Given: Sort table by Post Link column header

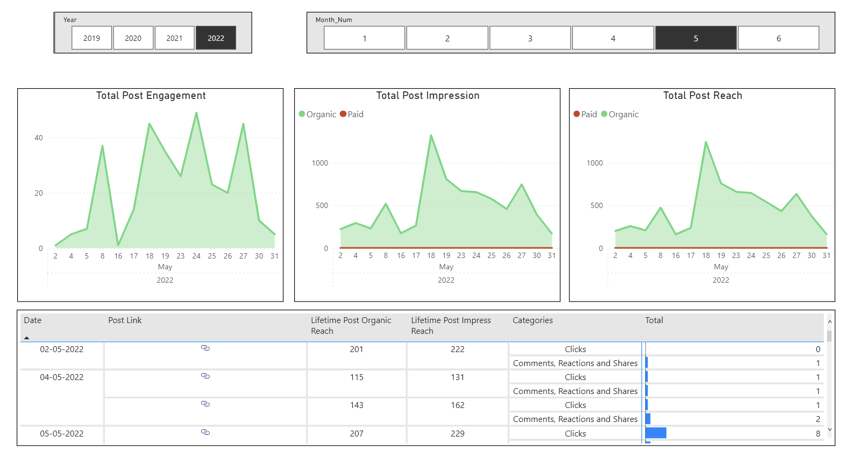Looking at the screenshot, I should [125, 320].
